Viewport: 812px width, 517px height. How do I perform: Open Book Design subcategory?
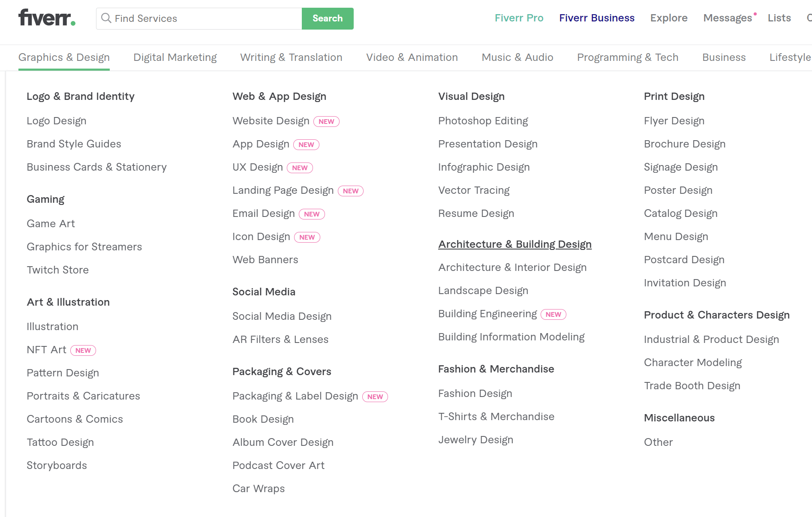[x=263, y=419]
